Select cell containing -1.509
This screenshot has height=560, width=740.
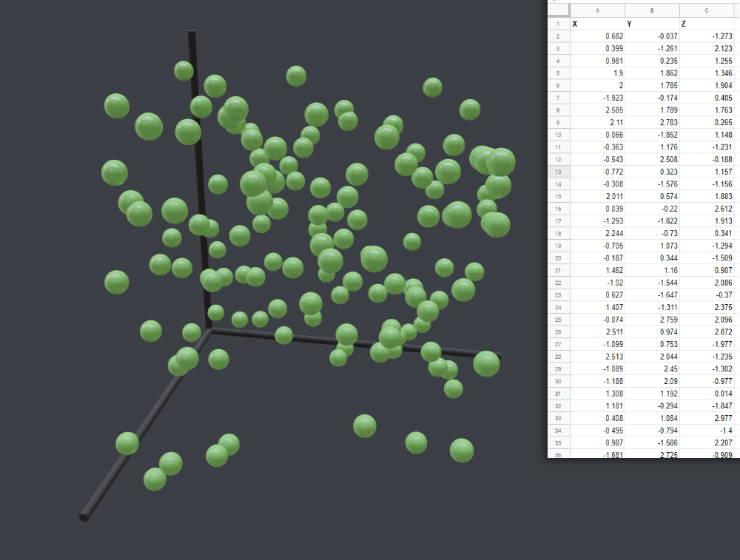pos(707,258)
